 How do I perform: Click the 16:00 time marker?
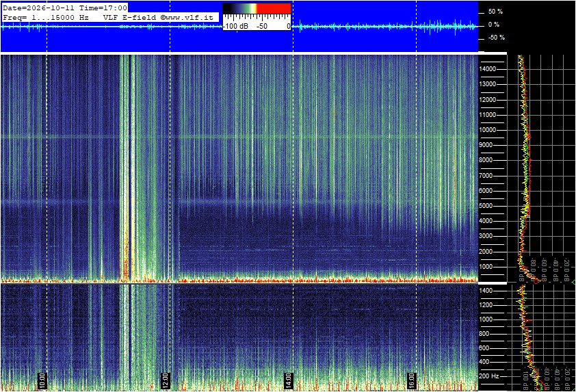pos(412,381)
